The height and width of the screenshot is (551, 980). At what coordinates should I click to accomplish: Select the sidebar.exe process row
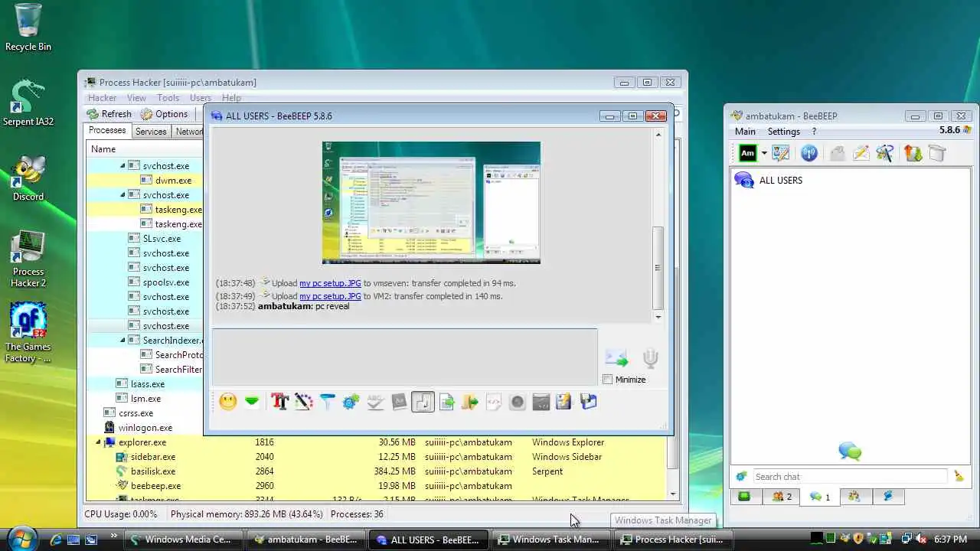(x=376, y=457)
